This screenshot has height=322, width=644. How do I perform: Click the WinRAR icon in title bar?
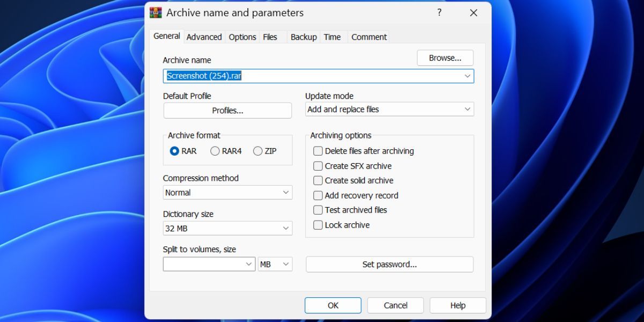click(x=156, y=13)
